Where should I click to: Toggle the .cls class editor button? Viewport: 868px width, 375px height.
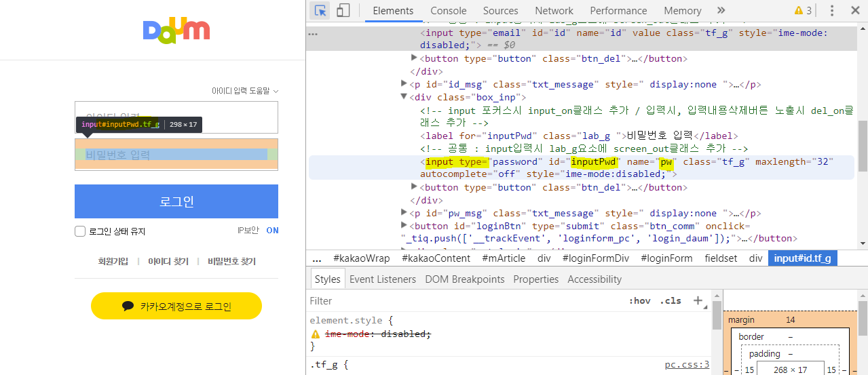[x=671, y=300]
